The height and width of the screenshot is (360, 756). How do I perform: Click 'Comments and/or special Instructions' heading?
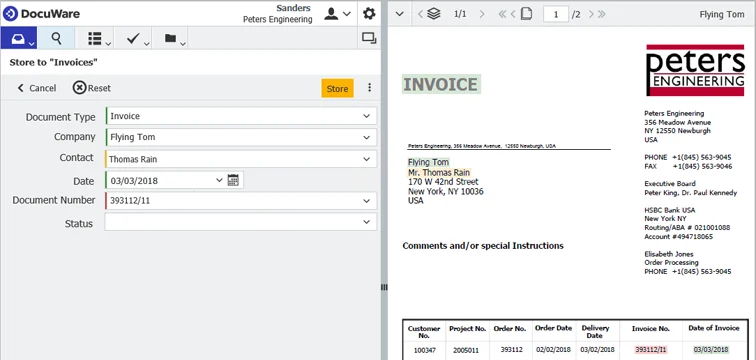[x=483, y=246]
